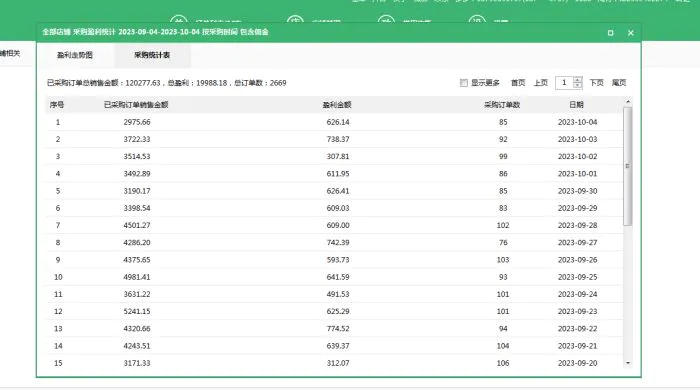Sort by 盈利金额 column header
The height and width of the screenshot is (390, 700).
click(337, 105)
